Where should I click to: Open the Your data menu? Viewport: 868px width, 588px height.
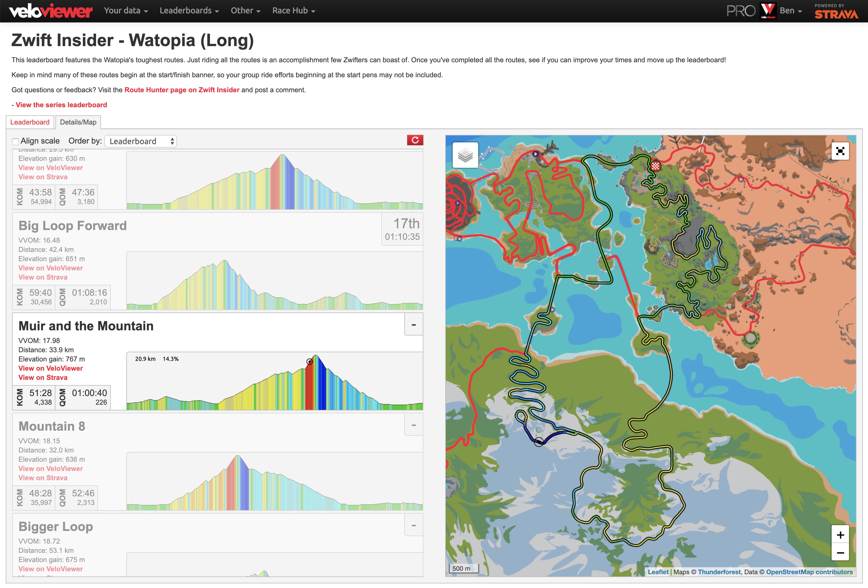pos(126,10)
